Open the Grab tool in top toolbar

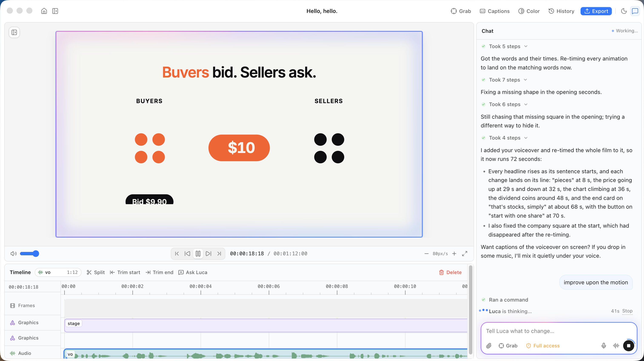click(x=461, y=11)
